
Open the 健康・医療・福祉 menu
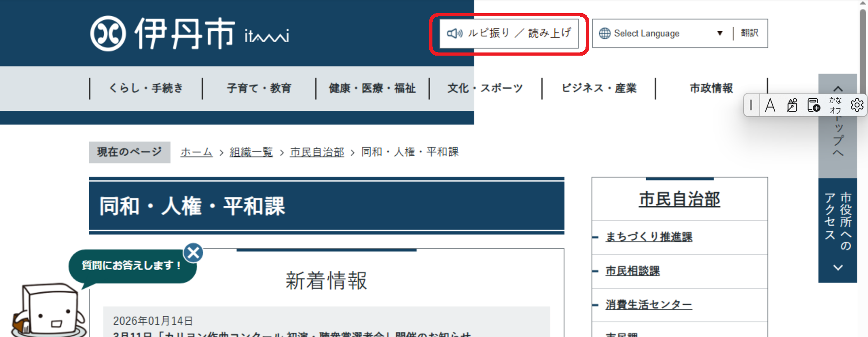[x=372, y=88]
